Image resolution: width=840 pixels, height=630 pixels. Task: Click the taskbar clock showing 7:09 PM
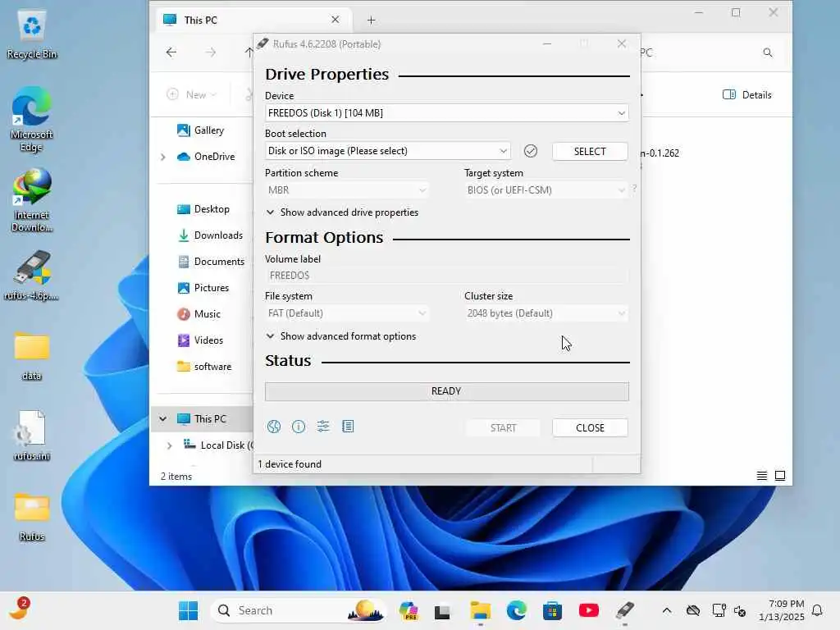pos(782,610)
